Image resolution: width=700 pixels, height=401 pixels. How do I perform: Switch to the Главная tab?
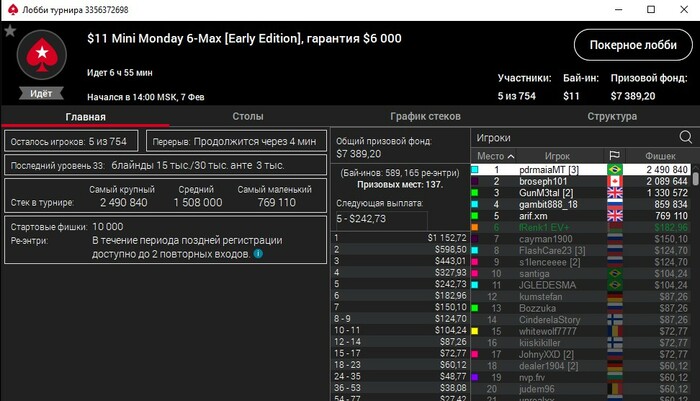85,117
